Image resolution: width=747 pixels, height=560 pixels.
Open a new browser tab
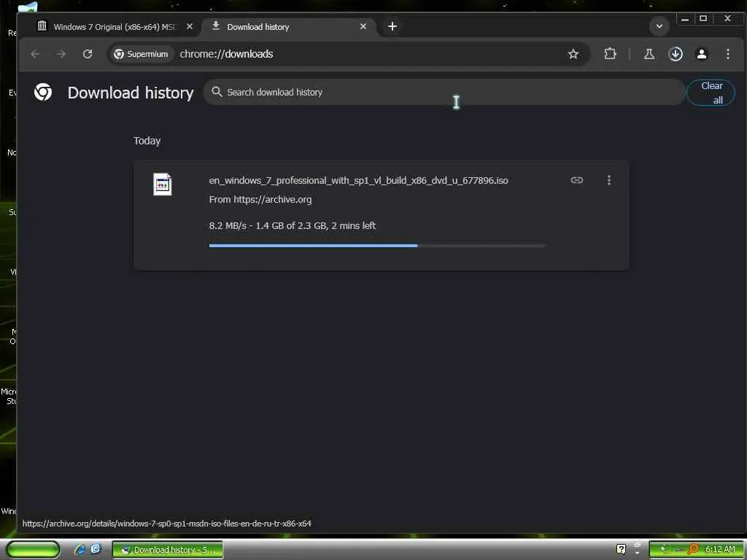(x=392, y=27)
